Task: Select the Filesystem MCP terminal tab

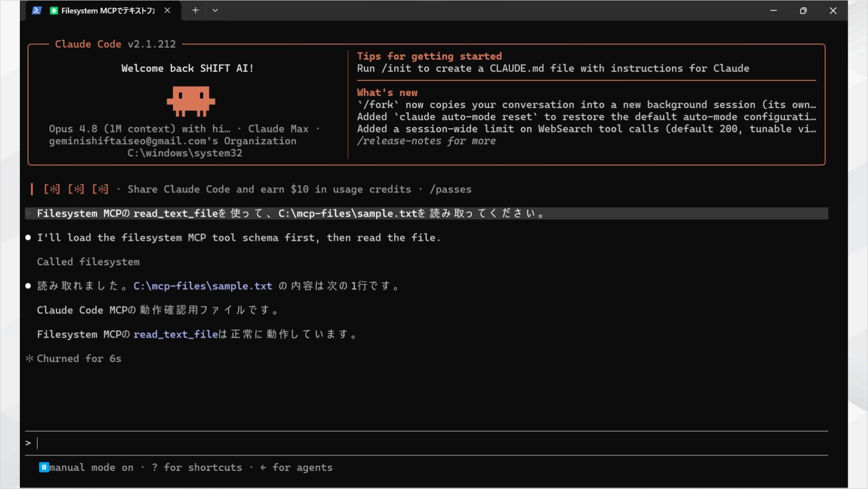Action: coord(104,10)
